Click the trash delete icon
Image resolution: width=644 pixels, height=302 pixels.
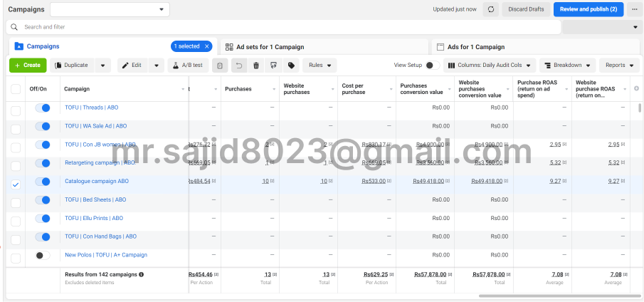(256, 66)
